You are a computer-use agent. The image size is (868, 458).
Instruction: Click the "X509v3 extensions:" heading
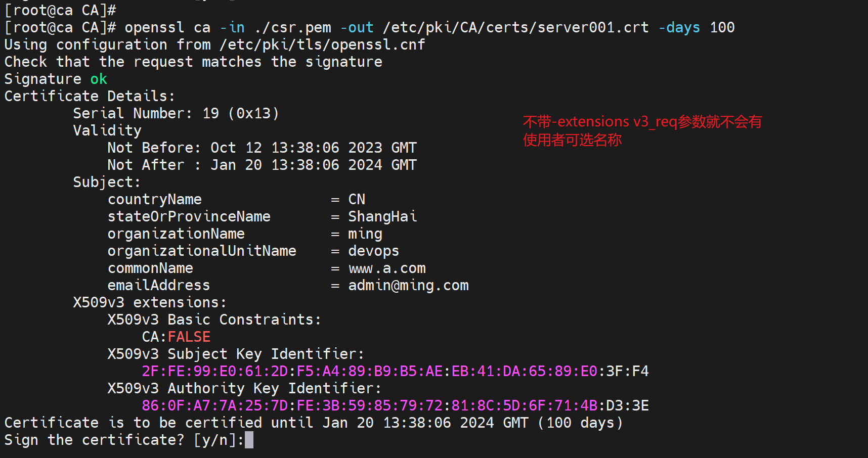pos(149,302)
